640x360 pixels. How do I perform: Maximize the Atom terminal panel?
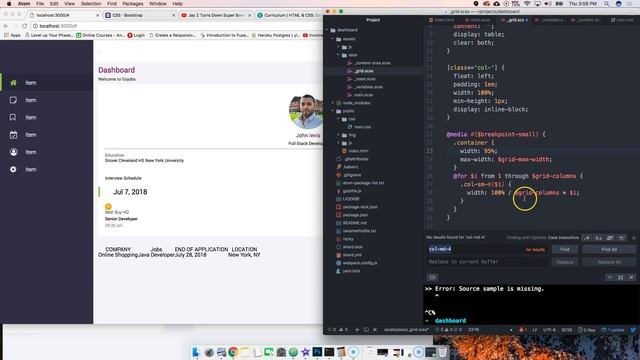click(x=620, y=277)
